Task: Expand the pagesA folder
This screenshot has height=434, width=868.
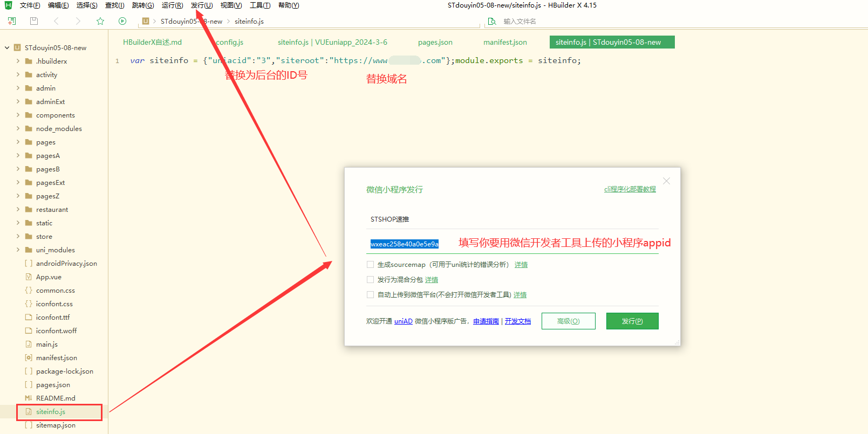Action: tap(18, 155)
